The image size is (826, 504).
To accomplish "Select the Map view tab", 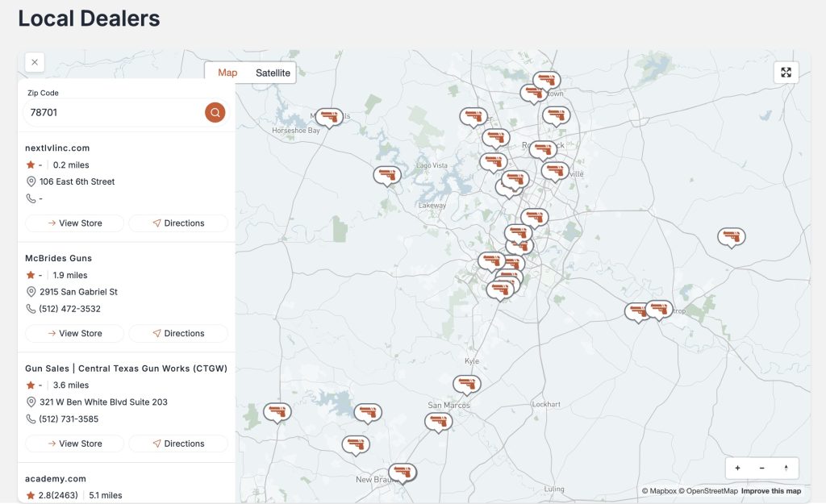I will pyautogui.click(x=227, y=73).
